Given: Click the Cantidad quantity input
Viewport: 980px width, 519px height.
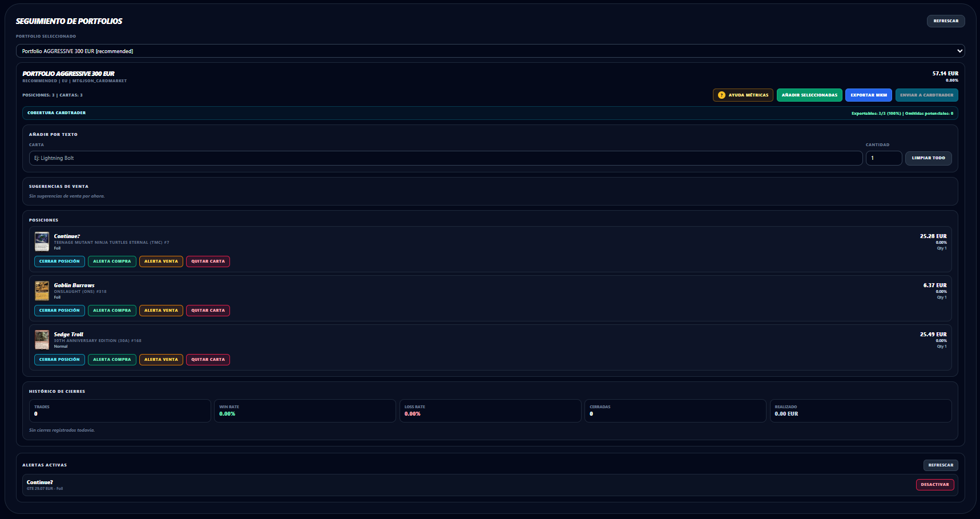Looking at the screenshot, I should coord(883,158).
